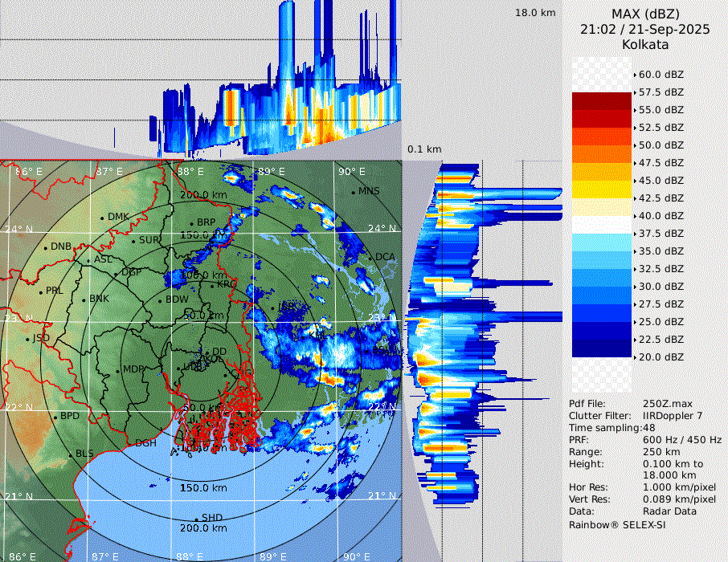Click the MAX (dBZ) title text
This screenshot has height=562, width=728.
[644, 14]
